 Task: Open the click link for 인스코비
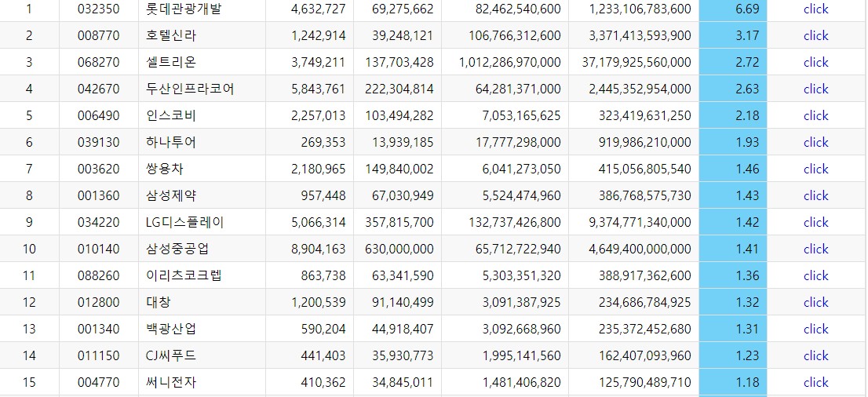[815, 115]
